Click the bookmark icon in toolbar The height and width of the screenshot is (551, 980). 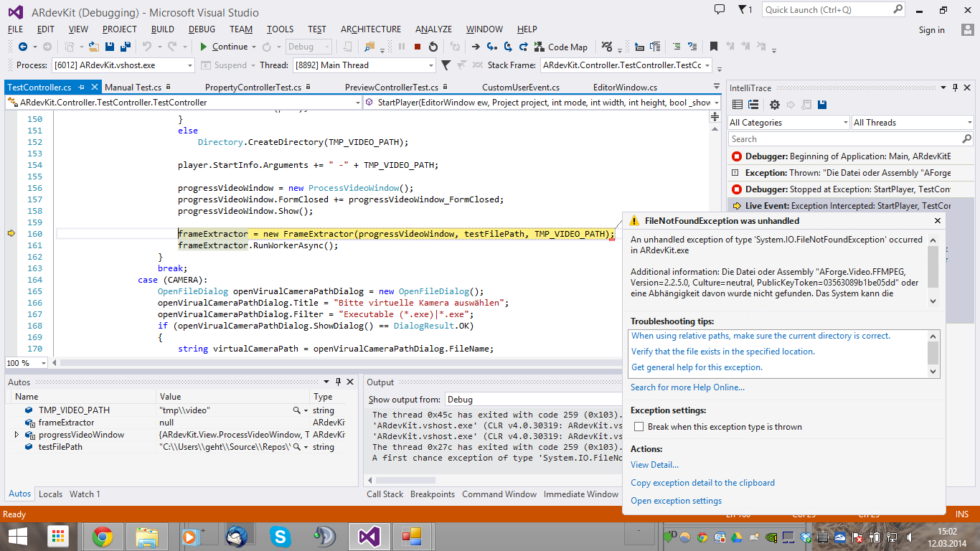[714, 47]
